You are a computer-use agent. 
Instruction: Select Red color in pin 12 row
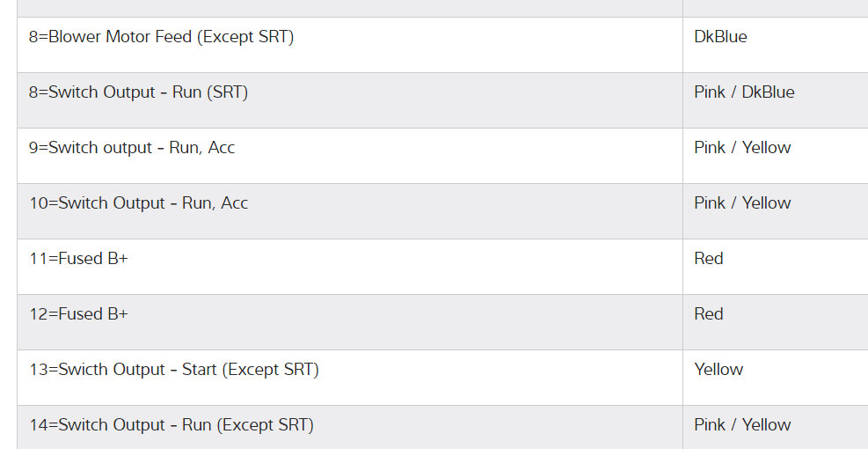[x=709, y=314]
